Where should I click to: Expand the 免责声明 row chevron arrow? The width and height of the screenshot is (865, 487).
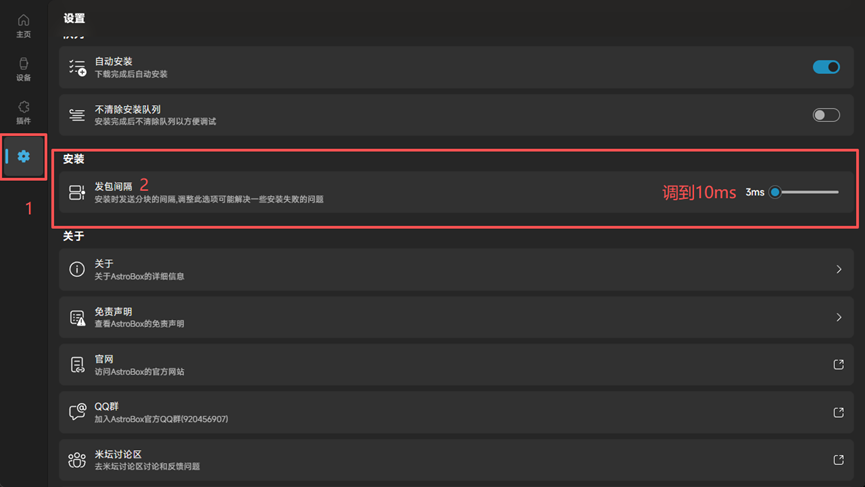coord(839,317)
